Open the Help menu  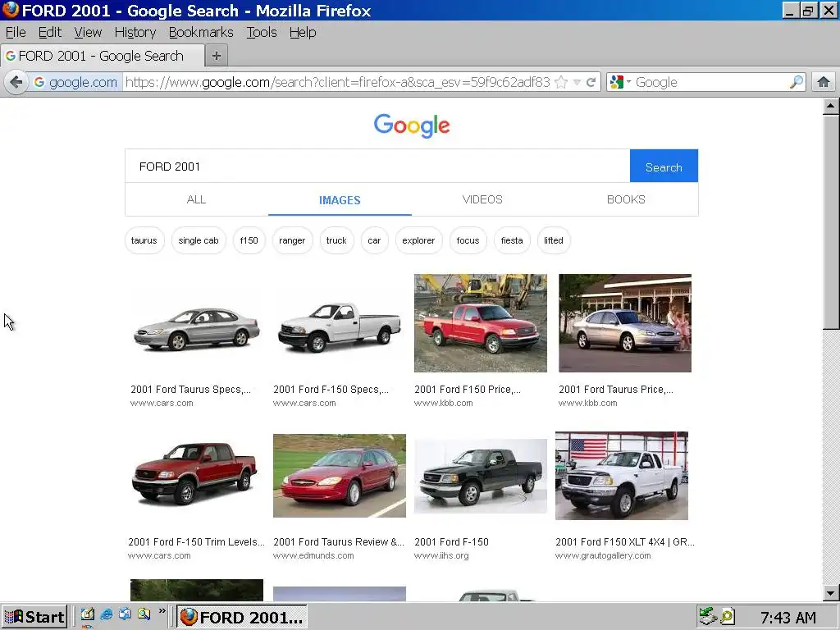click(x=303, y=32)
